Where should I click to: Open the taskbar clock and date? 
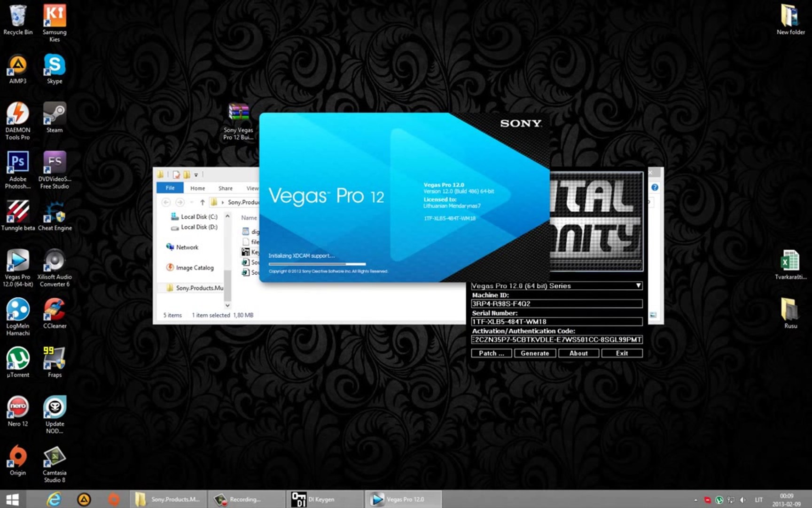(x=787, y=500)
